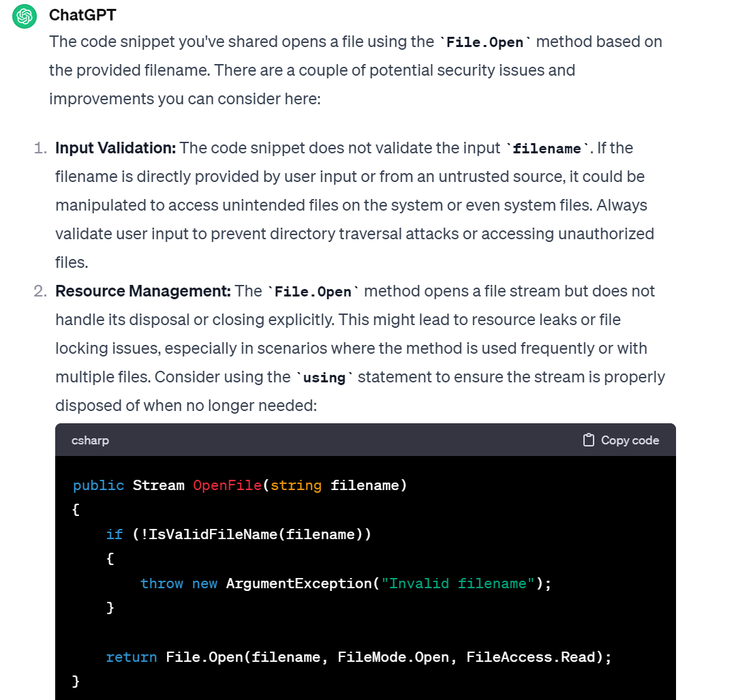
Task: Click the return File.Open statement
Action: tap(358, 656)
